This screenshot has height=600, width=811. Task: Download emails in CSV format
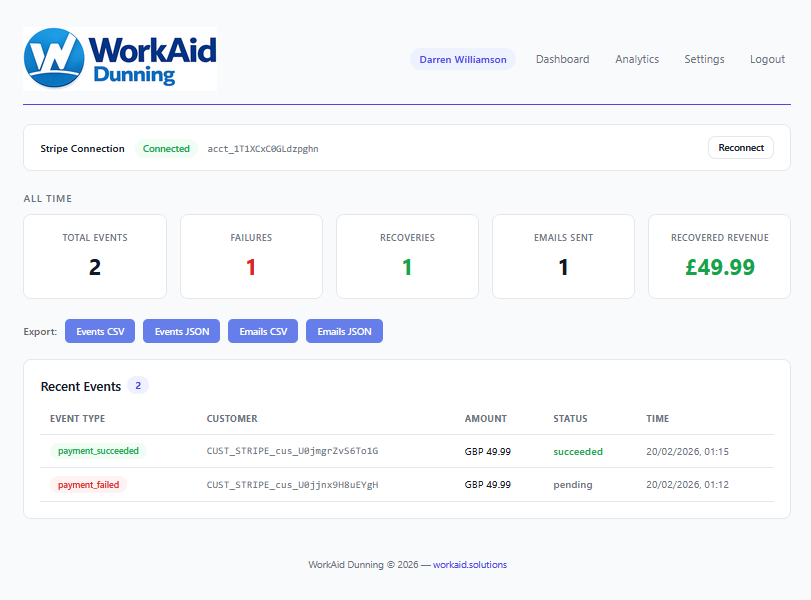click(x=262, y=331)
